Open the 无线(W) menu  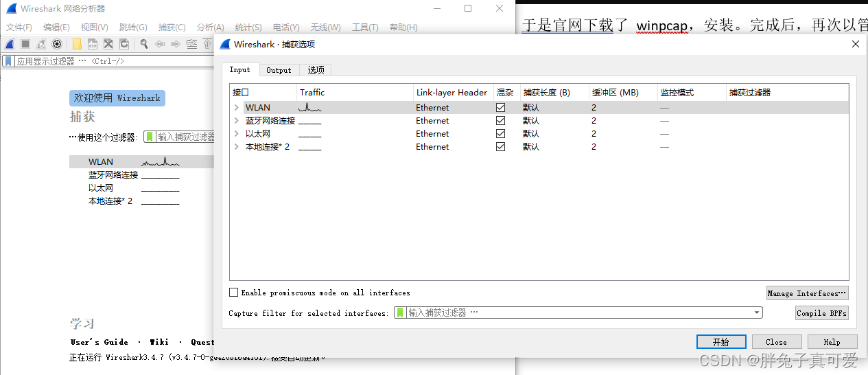tap(325, 27)
